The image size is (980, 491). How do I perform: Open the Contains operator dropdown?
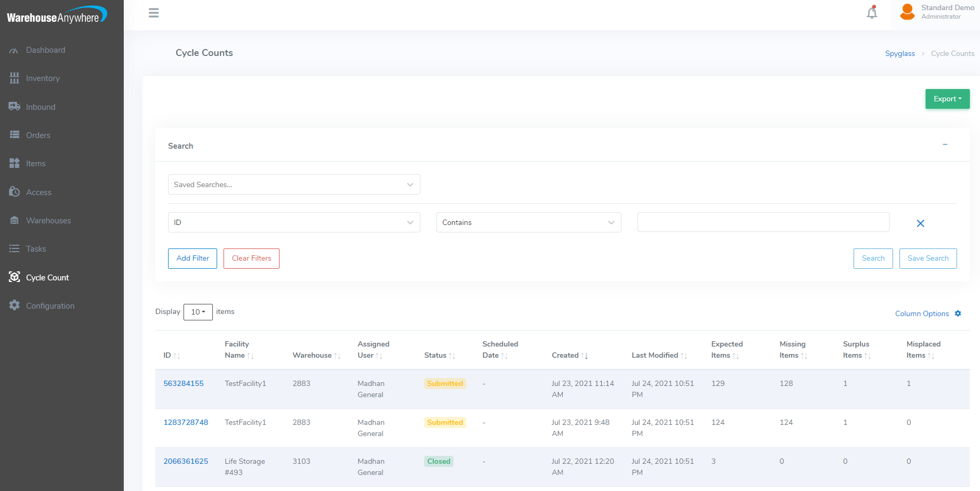point(529,222)
